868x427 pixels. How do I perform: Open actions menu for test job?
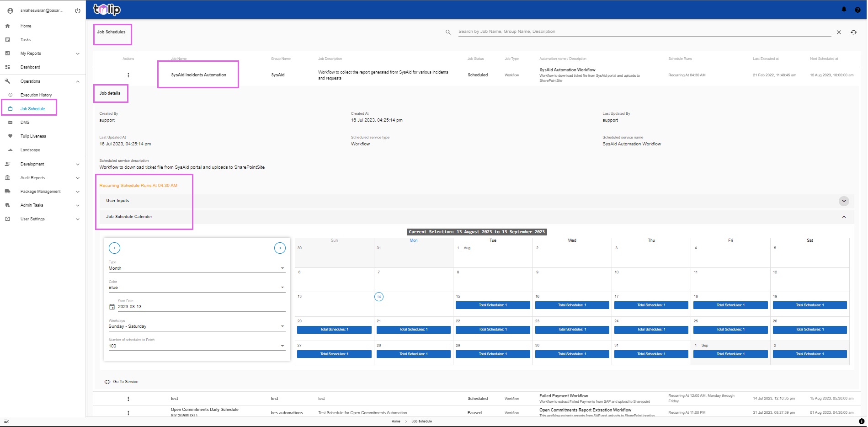(x=128, y=399)
